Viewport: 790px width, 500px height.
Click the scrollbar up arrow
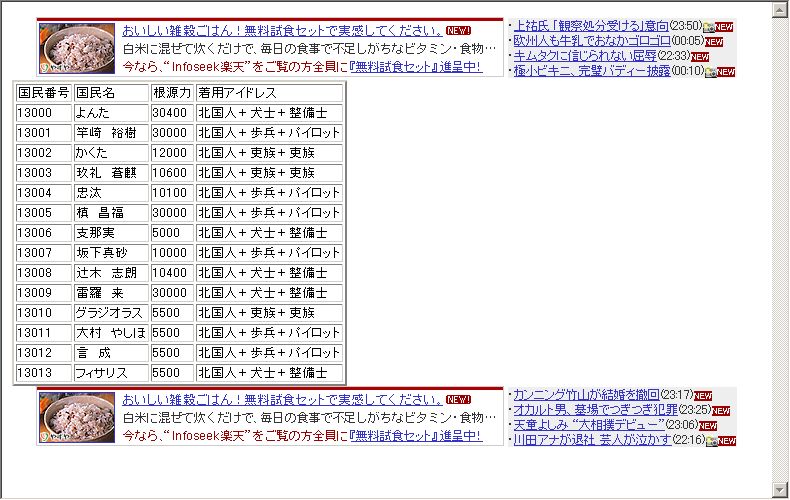click(x=780, y=9)
